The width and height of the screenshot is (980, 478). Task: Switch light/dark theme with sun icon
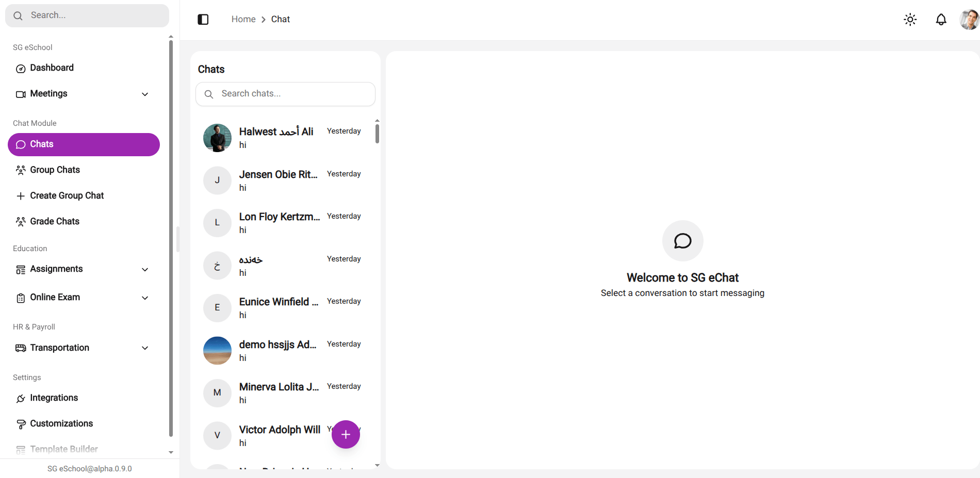[910, 20]
